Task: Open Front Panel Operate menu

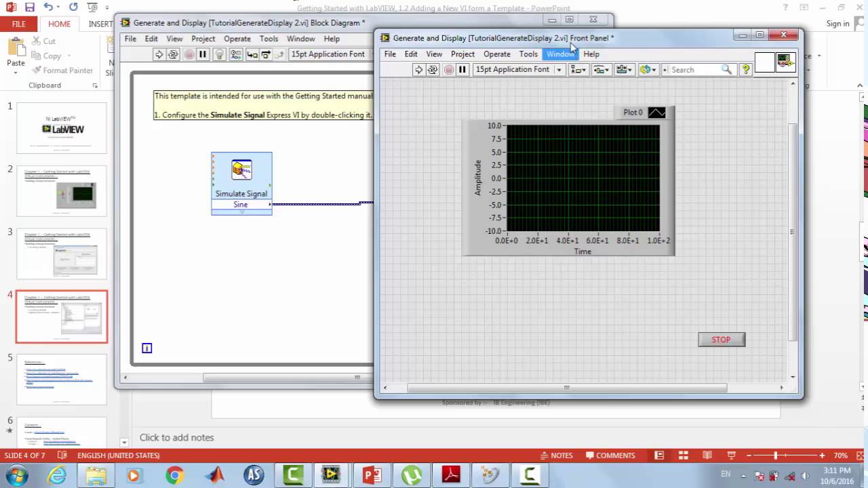Action: pos(497,54)
